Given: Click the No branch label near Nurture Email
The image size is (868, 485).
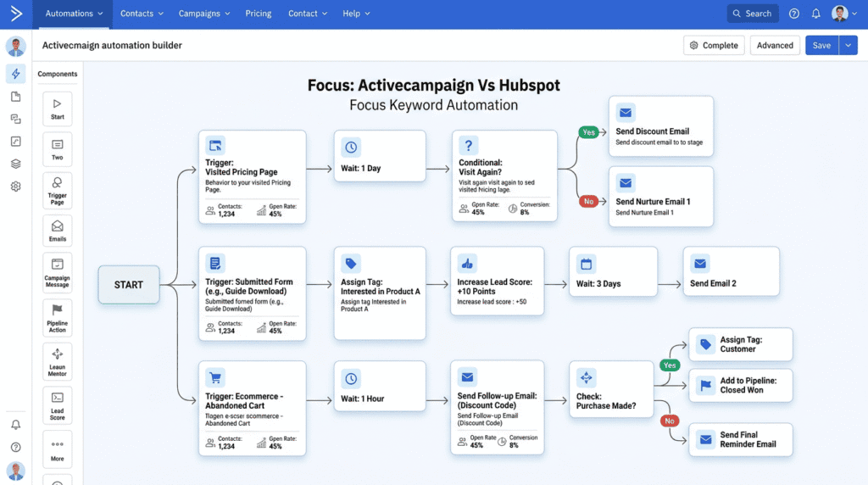Looking at the screenshot, I should click(x=588, y=202).
